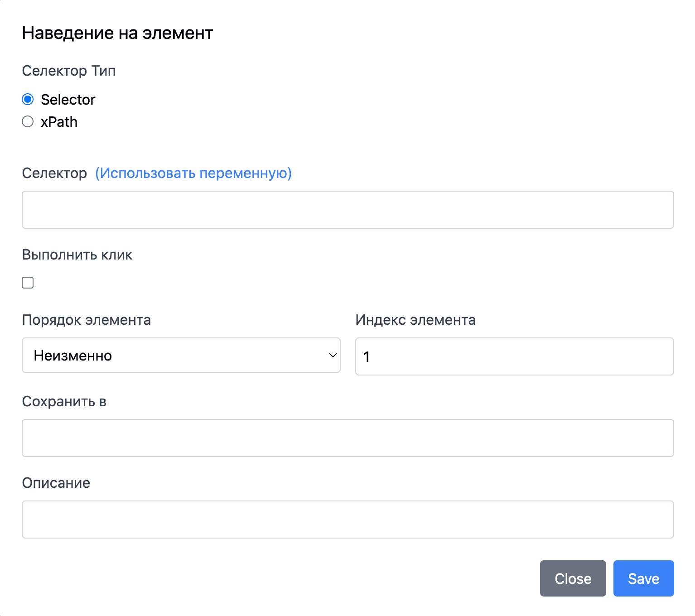Select the "Selector" radio button

tap(28, 99)
